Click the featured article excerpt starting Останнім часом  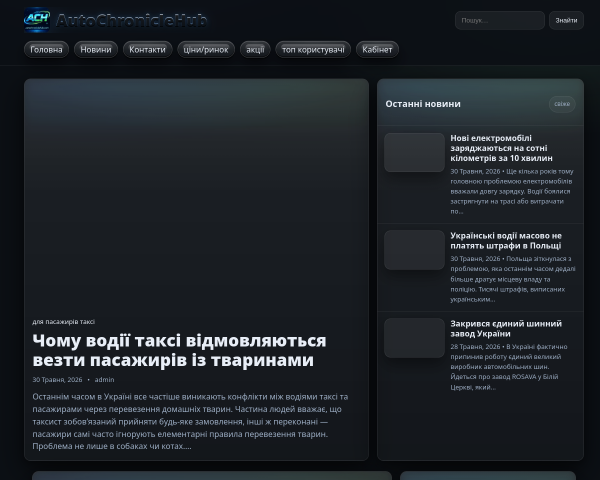pos(190,421)
